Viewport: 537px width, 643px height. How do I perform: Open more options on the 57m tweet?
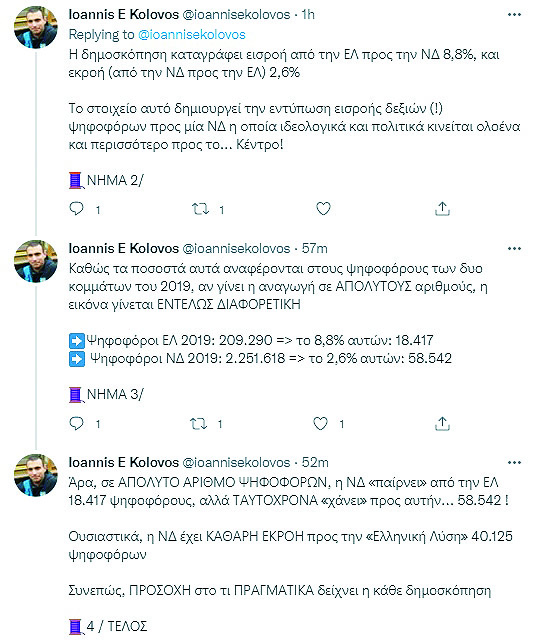click(x=514, y=249)
